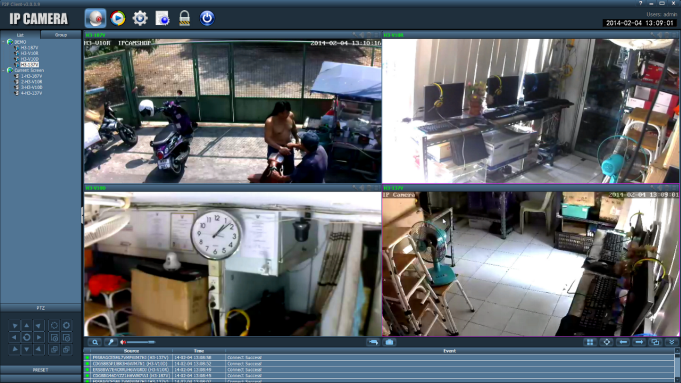
Task: Lock the client with the padlock icon
Action: coord(185,18)
